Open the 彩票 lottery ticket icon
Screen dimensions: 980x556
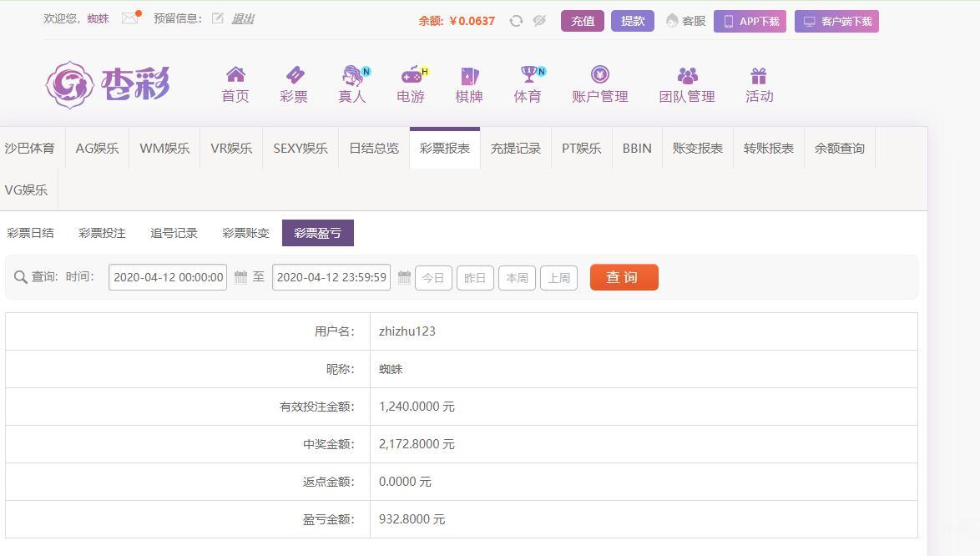(294, 75)
